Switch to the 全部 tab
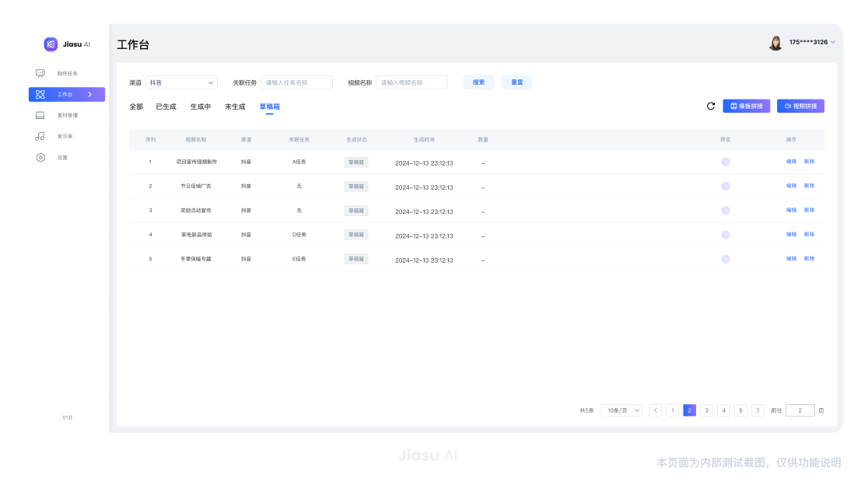The height and width of the screenshot is (485, 868). (x=136, y=106)
